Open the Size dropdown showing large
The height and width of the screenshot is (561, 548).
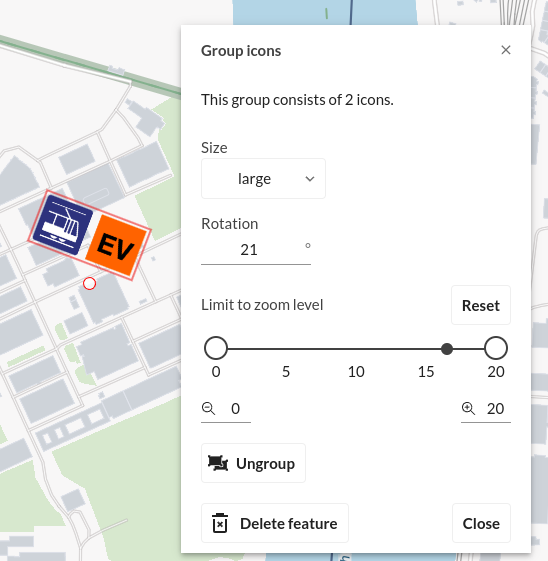[263, 179]
